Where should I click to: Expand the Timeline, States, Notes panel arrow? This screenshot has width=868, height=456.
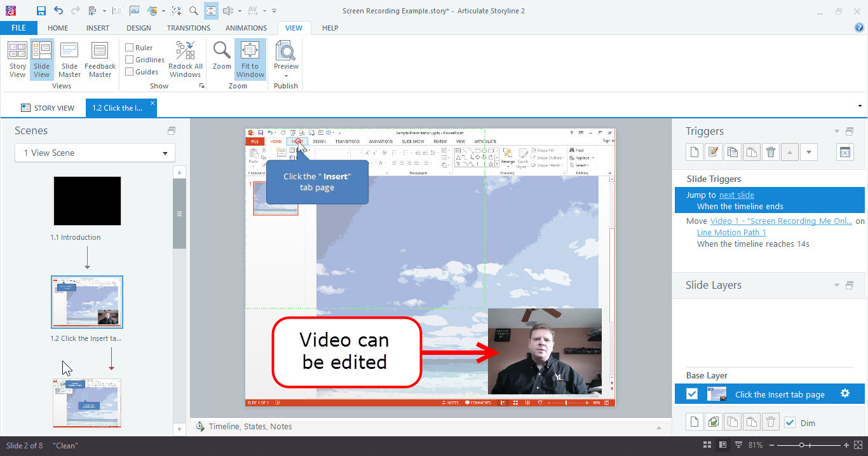[x=659, y=427]
